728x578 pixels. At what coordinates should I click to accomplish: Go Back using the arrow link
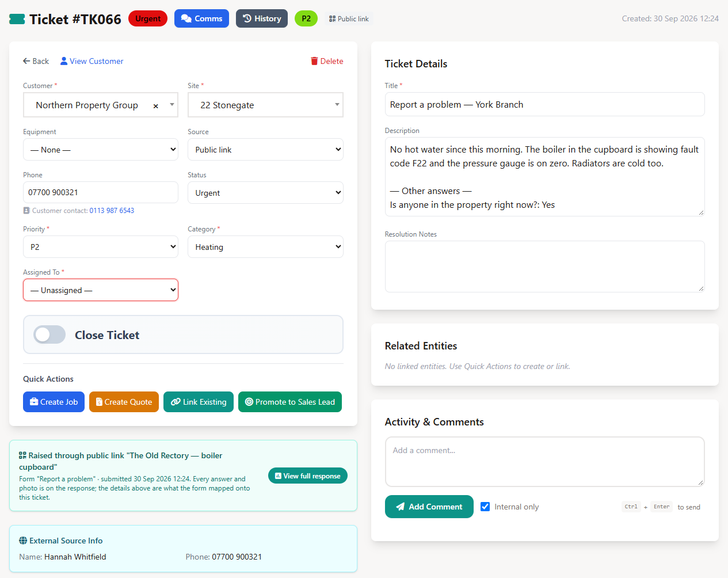36,61
